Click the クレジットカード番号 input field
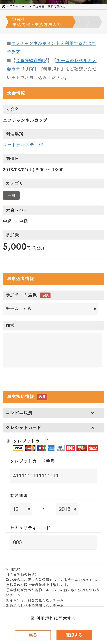This screenshot has height=644, width=107. [53, 476]
